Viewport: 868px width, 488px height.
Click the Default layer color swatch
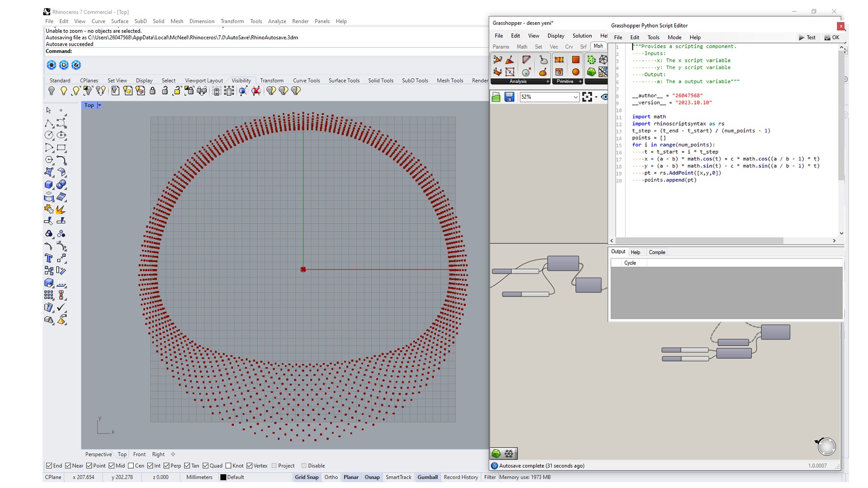pos(223,477)
